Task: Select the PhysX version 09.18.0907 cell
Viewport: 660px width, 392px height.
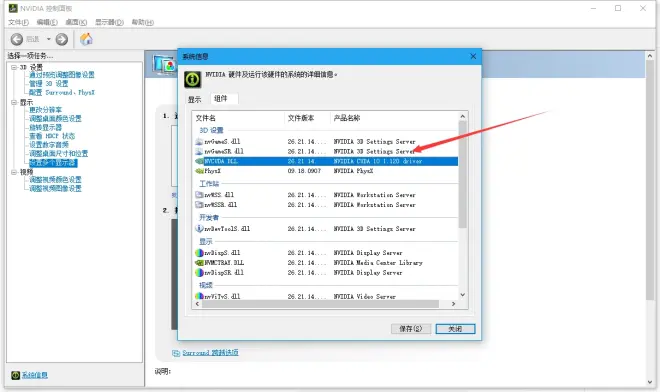Action: pyautogui.click(x=304, y=171)
